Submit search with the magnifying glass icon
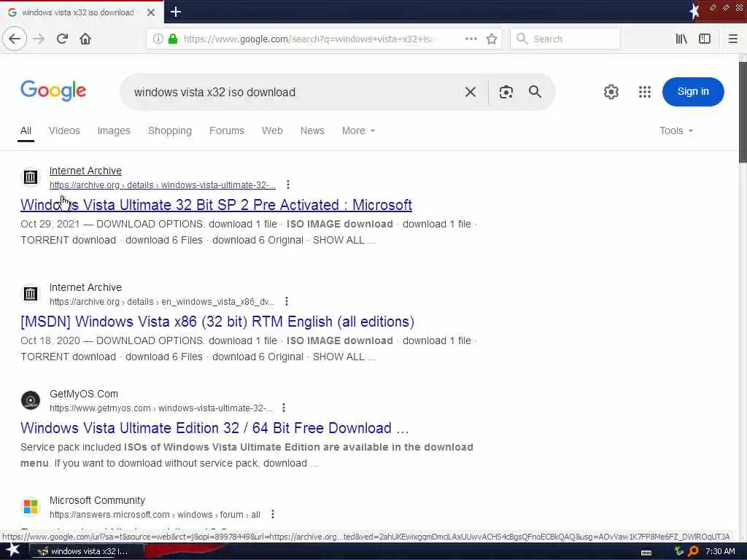This screenshot has height=560, width=747. point(535,91)
